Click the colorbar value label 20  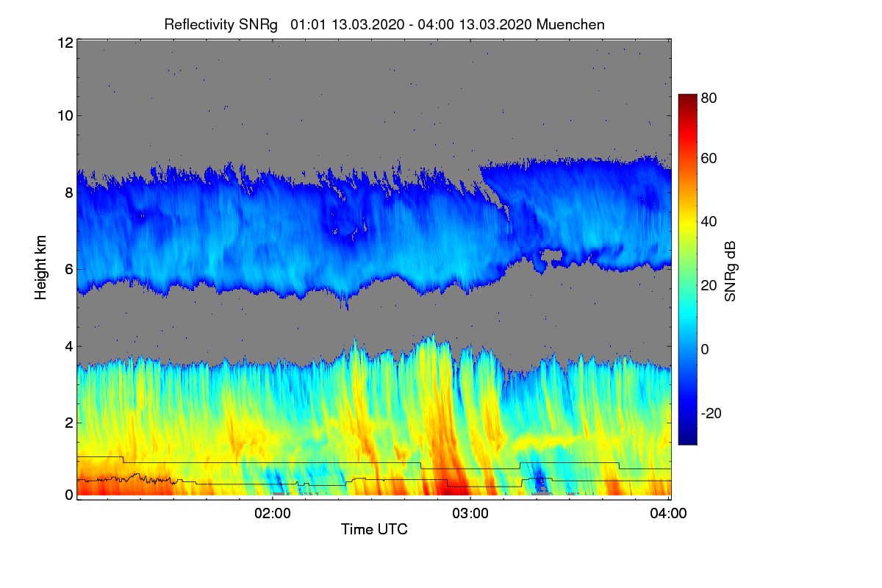coord(709,285)
